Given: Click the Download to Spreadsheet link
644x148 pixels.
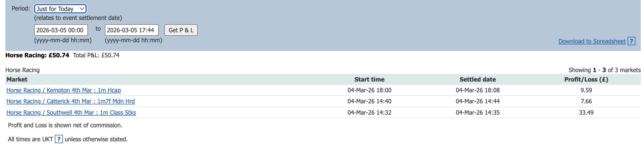Looking at the screenshot, I should (592, 41).
